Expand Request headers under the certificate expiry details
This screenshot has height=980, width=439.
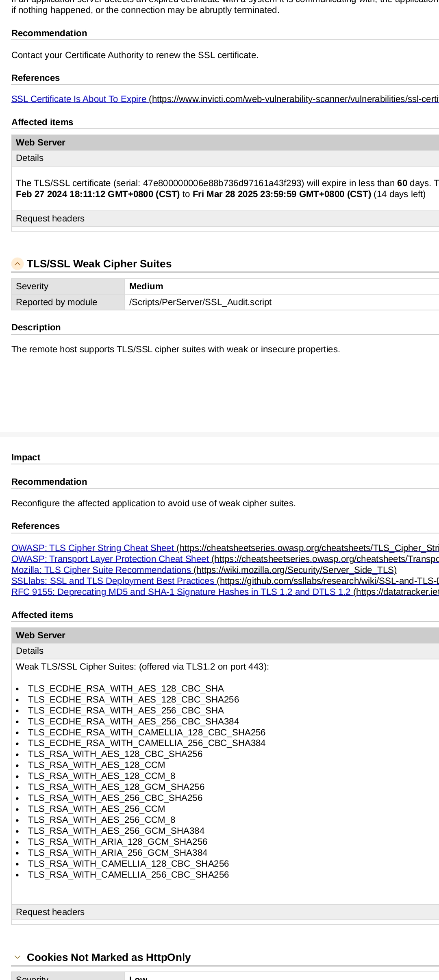coord(50,219)
